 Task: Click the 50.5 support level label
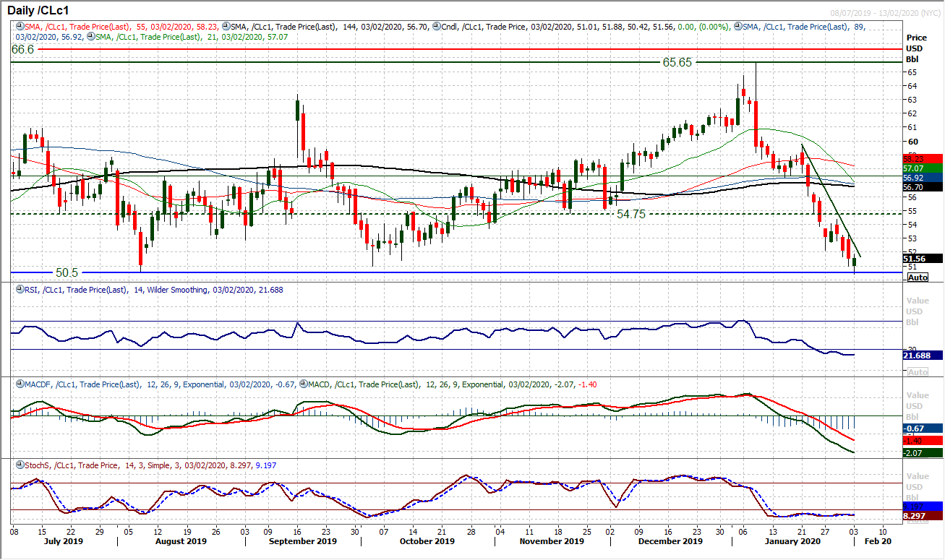click(67, 272)
